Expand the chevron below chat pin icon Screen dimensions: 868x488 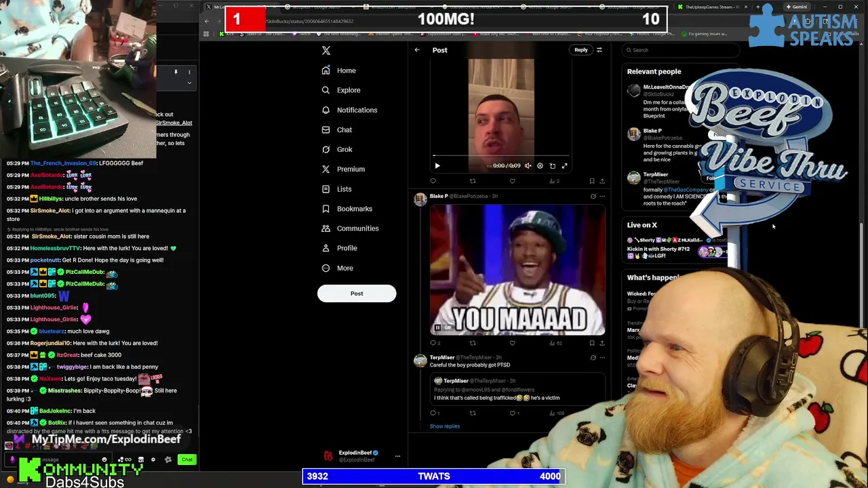pyautogui.click(x=189, y=83)
